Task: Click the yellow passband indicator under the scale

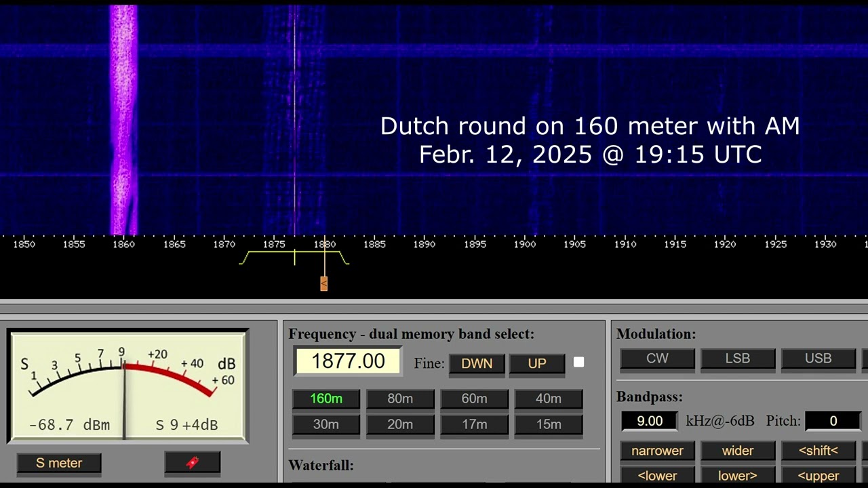Action: pyautogui.click(x=294, y=258)
